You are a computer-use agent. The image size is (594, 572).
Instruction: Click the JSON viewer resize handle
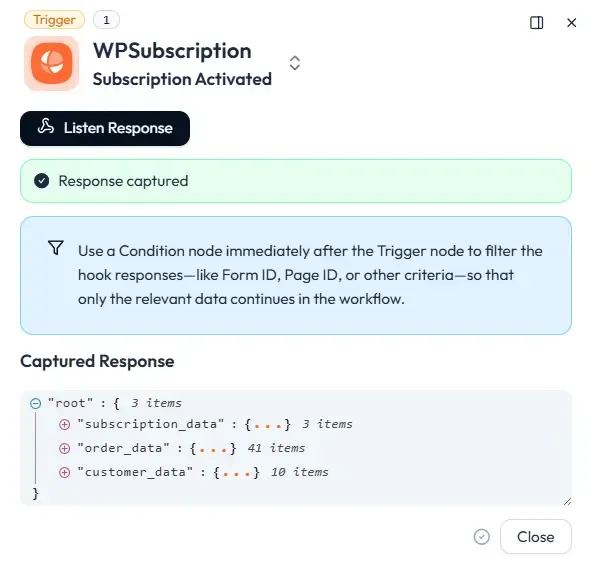click(x=567, y=502)
